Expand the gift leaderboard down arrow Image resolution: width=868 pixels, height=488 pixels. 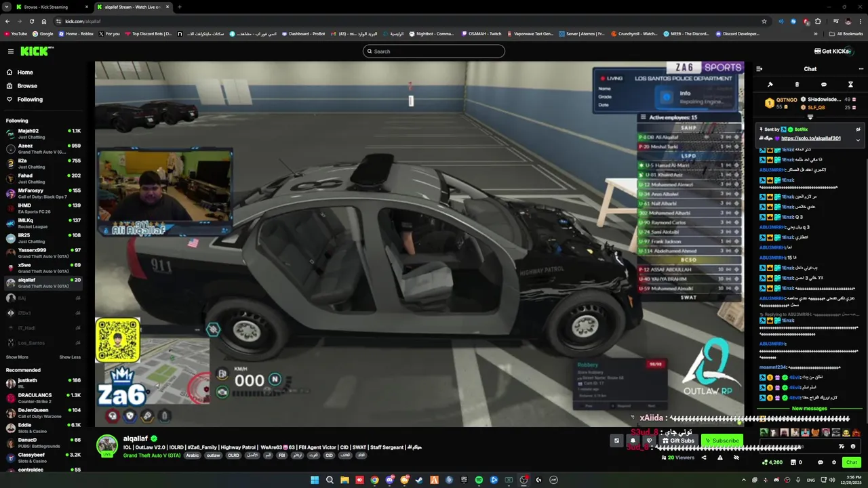(810, 117)
